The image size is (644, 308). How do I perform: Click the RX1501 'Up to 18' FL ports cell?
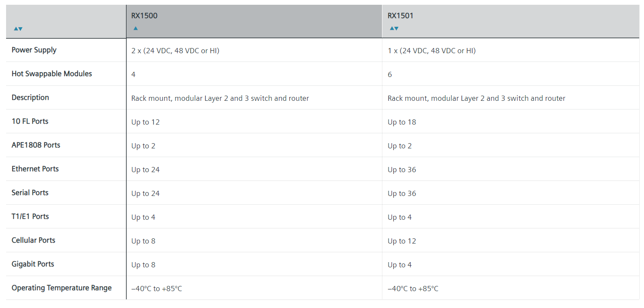click(x=402, y=122)
